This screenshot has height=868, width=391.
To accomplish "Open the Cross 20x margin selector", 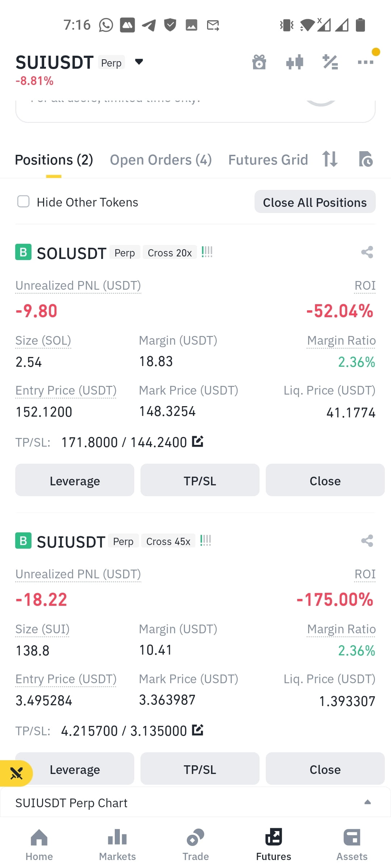I will [169, 252].
